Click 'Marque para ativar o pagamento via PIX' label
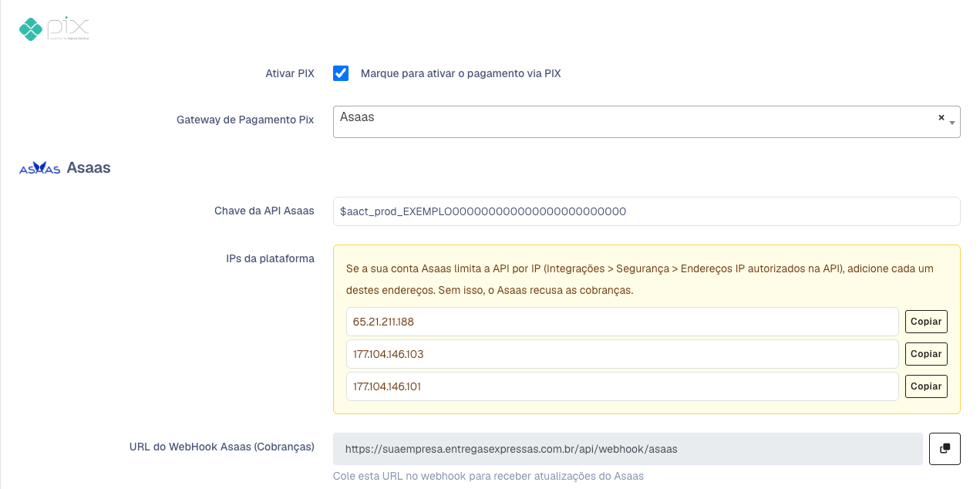980x489 pixels. click(460, 74)
